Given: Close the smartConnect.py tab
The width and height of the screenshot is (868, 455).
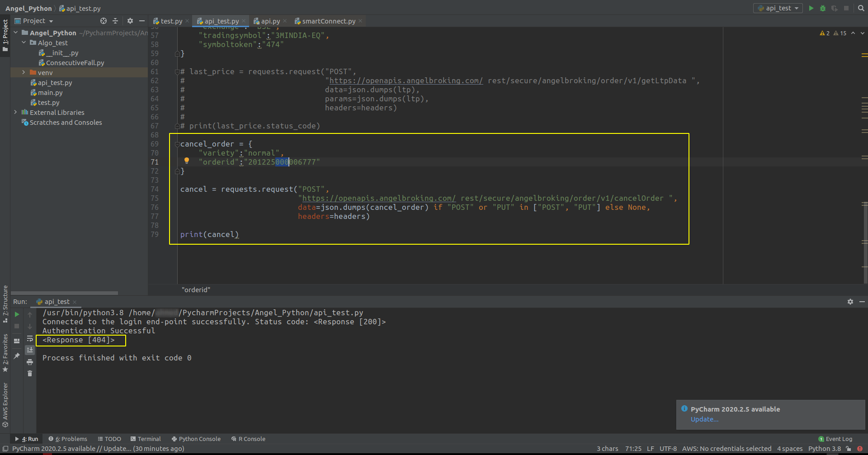Looking at the screenshot, I should pyautogui.click(x=360, y=21).
